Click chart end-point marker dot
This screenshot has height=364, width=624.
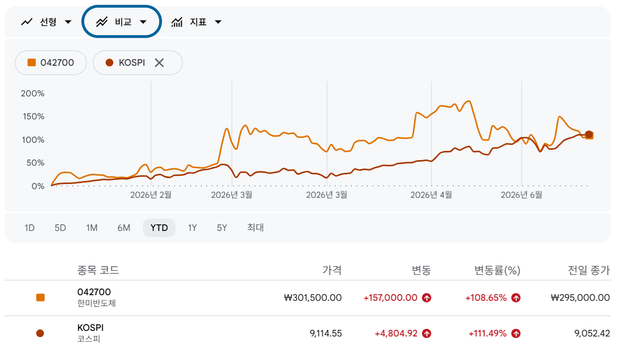[x=589, y=135]
